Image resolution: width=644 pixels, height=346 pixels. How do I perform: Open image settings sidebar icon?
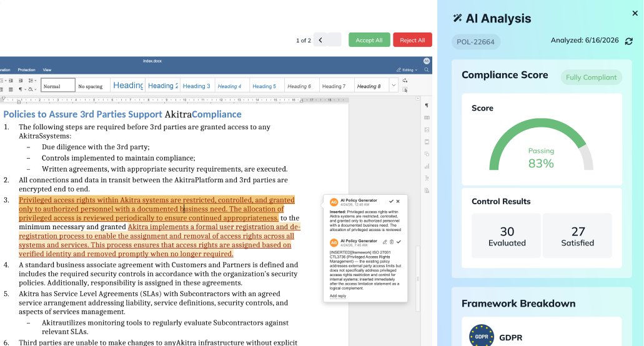click(427, 130)
